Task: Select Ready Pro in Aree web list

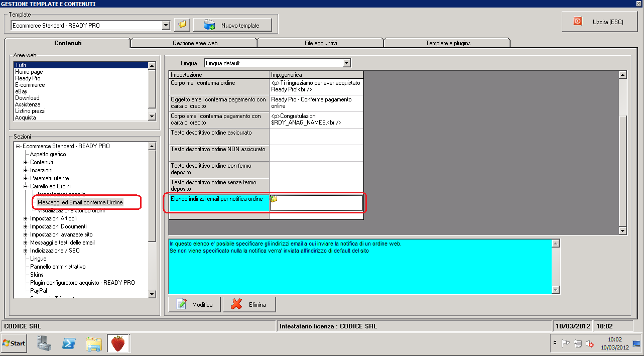Action: (81, 78)
